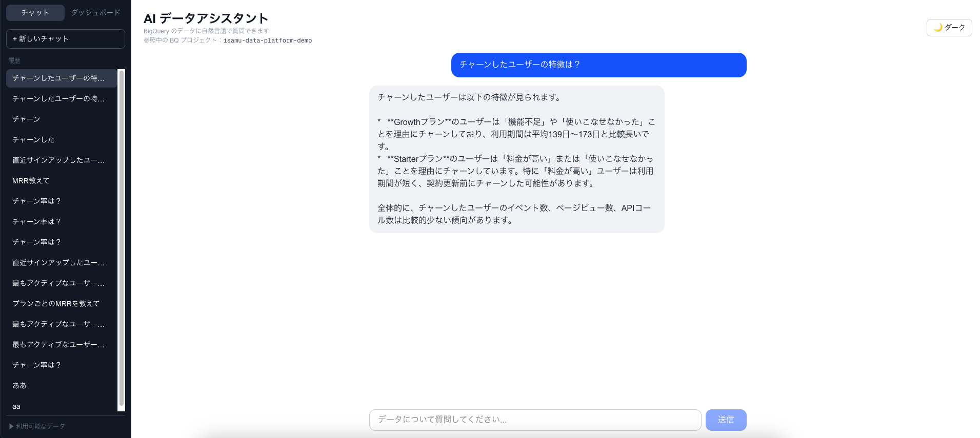Open the プランごとのMRRを教えて history item
Viewport: 980px width, 438px height.
click(x=56, y=304)
